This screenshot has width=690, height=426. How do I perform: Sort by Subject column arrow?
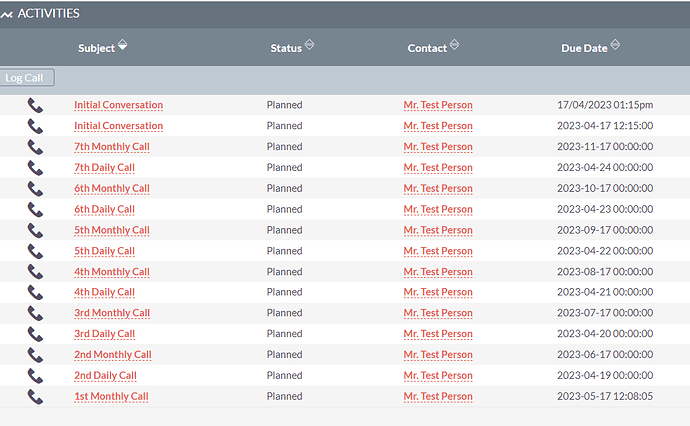click(x=123, y=44)
